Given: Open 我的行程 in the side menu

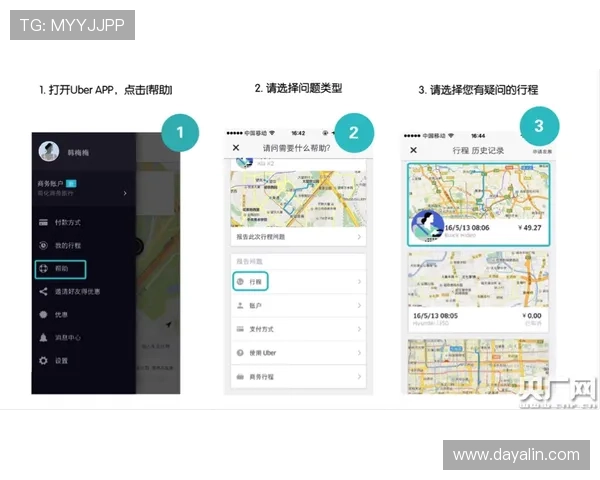Looking at the screenshot, I should pos(68,245).
